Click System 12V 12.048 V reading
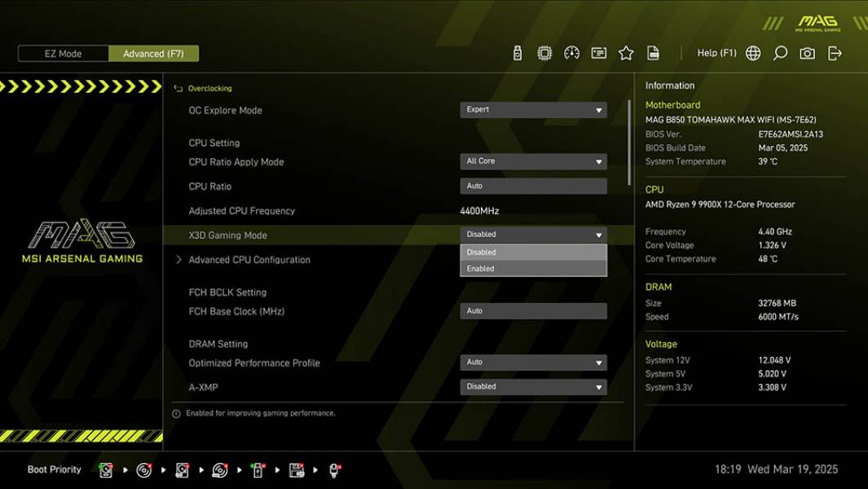 coord(774,360)
